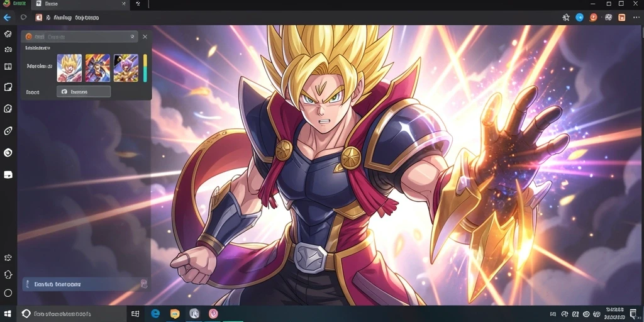Click the panel's search field
Screen dimensions: 644x322
[79, 36]
